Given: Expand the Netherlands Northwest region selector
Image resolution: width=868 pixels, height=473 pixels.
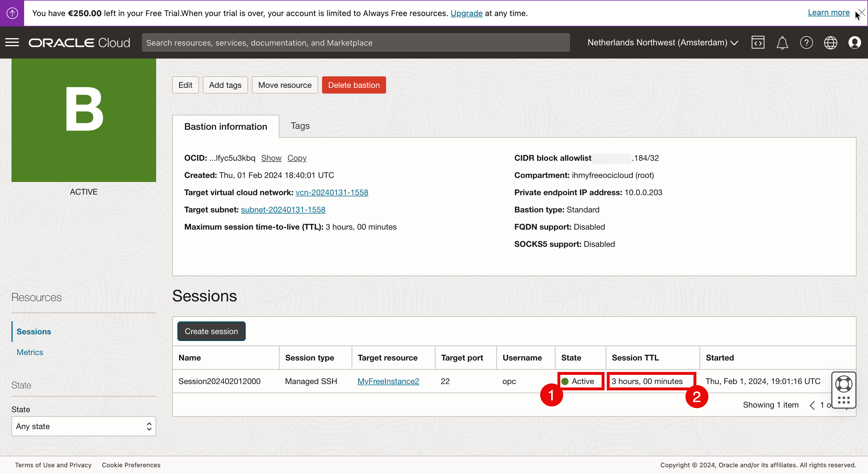Looking at the screenshot, I should point(662,42).
